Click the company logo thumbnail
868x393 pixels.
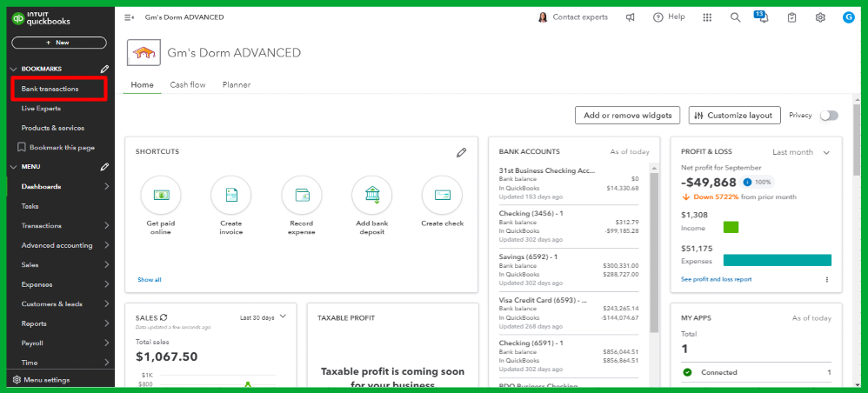[x=144, y=52]
